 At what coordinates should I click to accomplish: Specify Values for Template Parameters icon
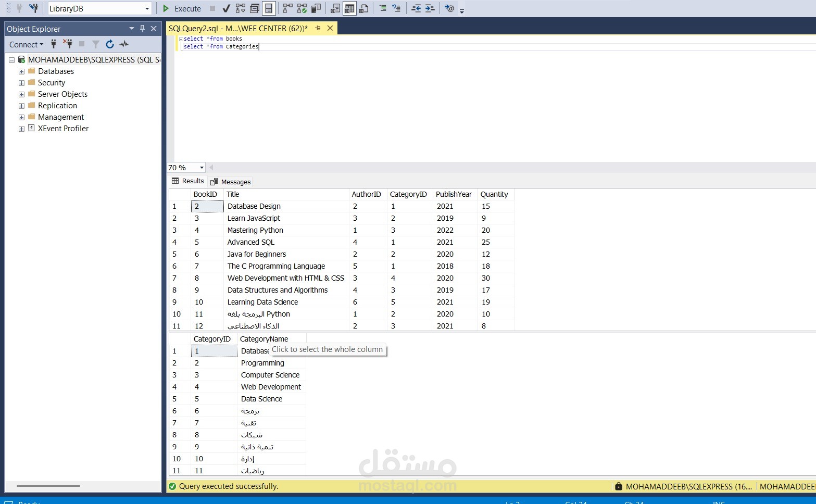pos(449,8)
